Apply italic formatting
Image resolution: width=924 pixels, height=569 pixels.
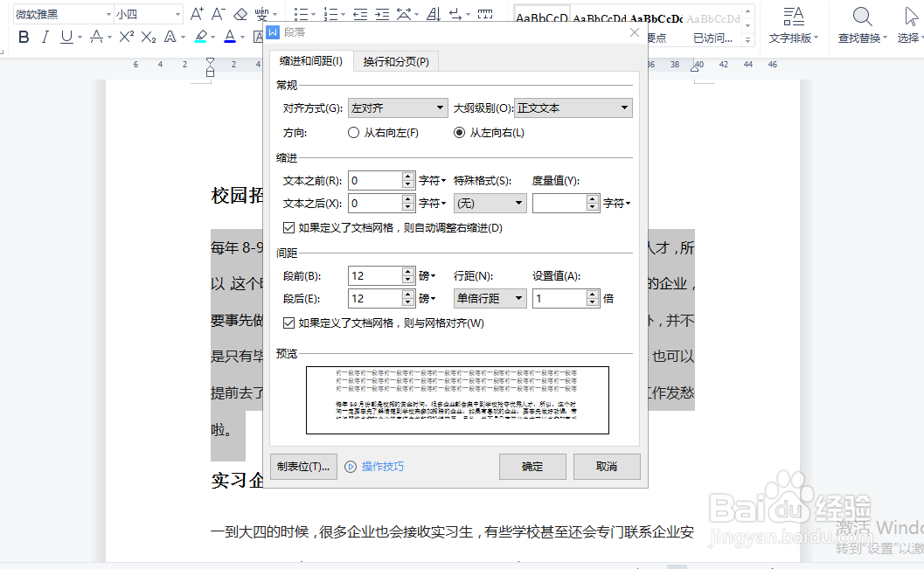pyautogui.click(x=45, y=38)
